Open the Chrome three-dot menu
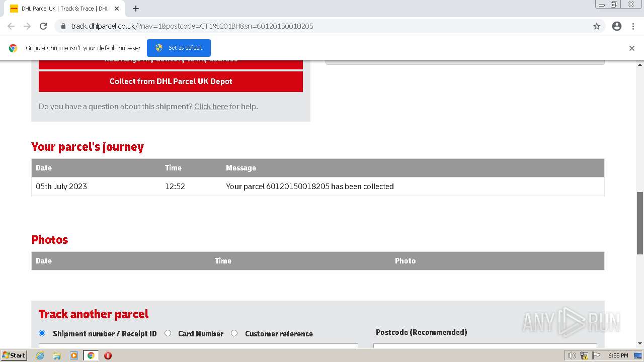This screenshot has height=362, width=644. coord(633,26)
